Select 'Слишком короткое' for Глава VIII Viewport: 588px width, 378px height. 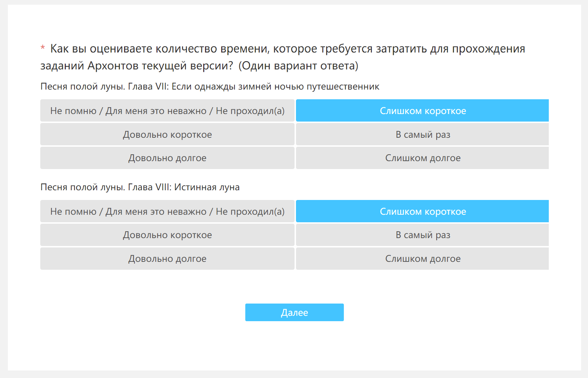pos(422,211)
